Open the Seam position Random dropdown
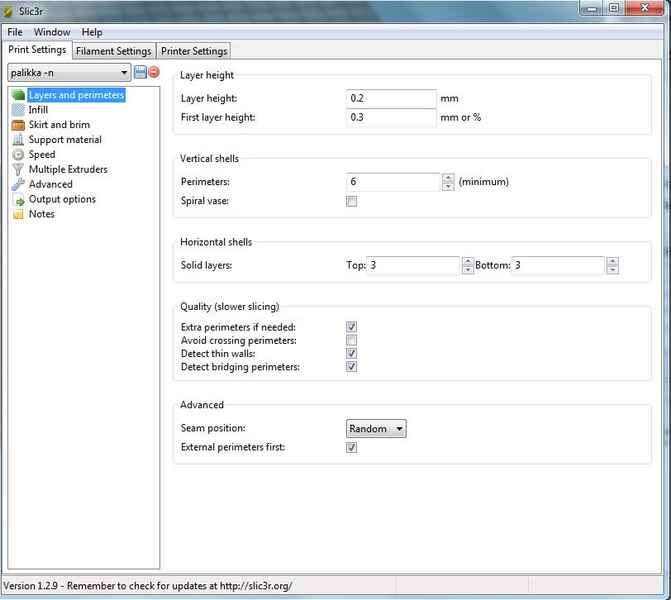Image resolution: width=671 pixels, height=600 pixels. [x=376, y=428]
